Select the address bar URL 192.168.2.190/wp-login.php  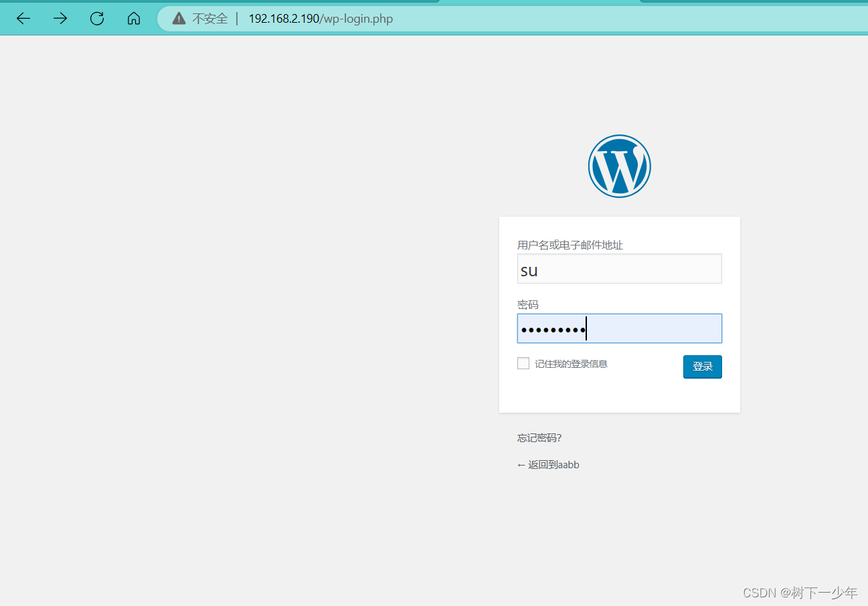point(321,19)
